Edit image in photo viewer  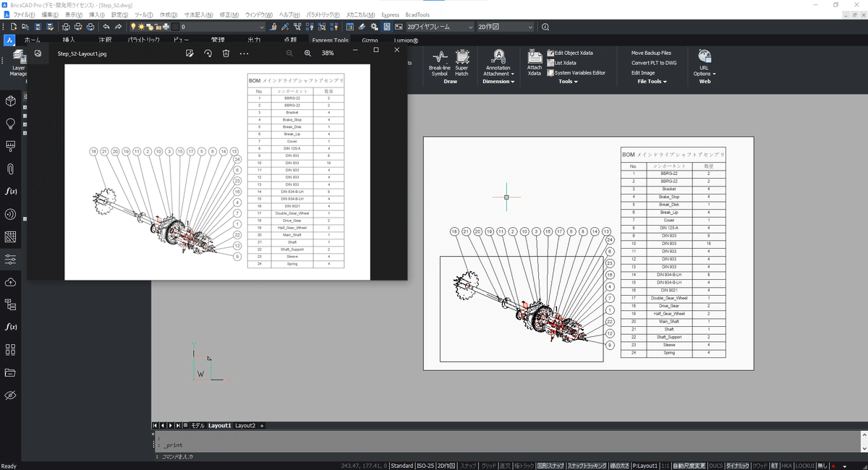tap(190, 53)
